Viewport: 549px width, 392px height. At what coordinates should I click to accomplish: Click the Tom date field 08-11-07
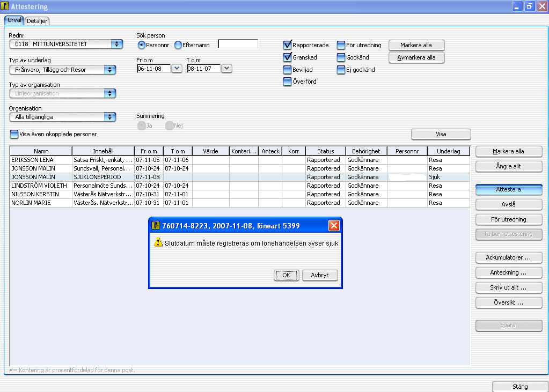204,69
